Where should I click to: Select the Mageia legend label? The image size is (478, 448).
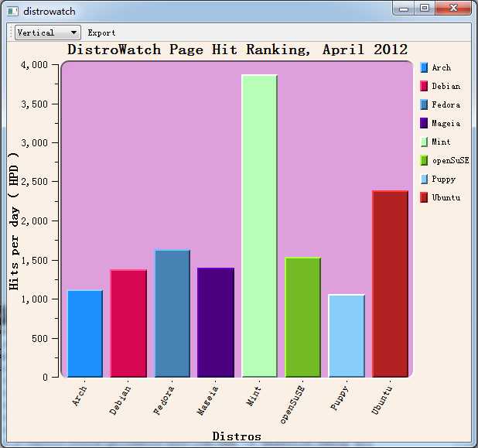click(446, 123)
